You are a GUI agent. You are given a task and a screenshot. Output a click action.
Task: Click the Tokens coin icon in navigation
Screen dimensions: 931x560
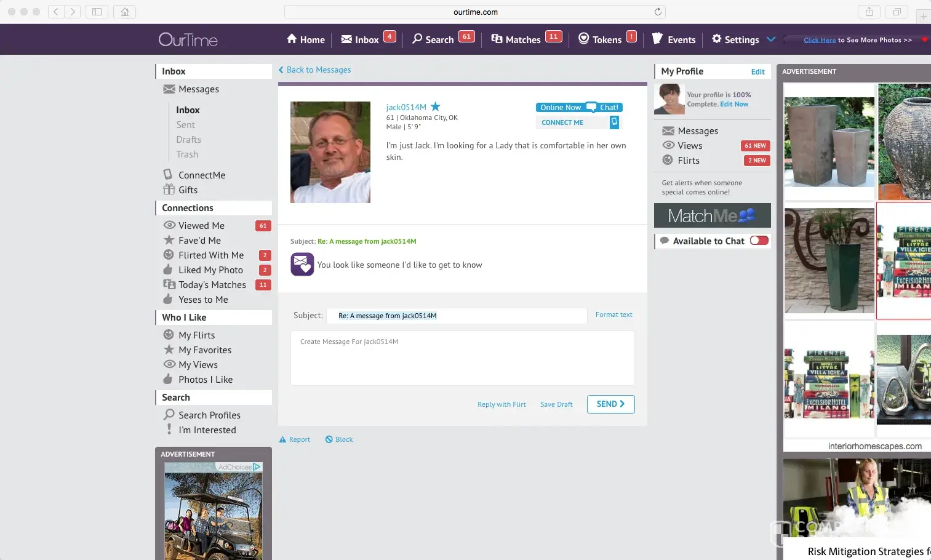tap(584, 39)
